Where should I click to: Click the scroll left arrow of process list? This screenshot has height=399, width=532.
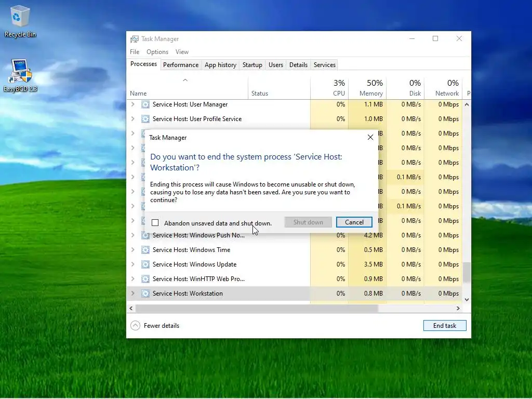click(x=131, y=309)
